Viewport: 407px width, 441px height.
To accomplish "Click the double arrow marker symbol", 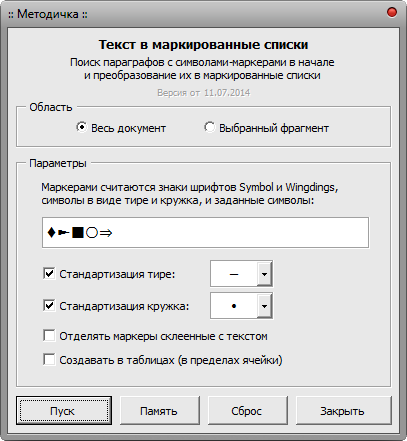I will (106, 233).
